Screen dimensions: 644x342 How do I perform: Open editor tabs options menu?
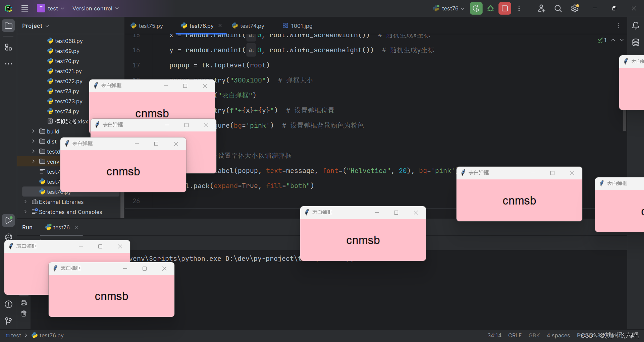619,25
